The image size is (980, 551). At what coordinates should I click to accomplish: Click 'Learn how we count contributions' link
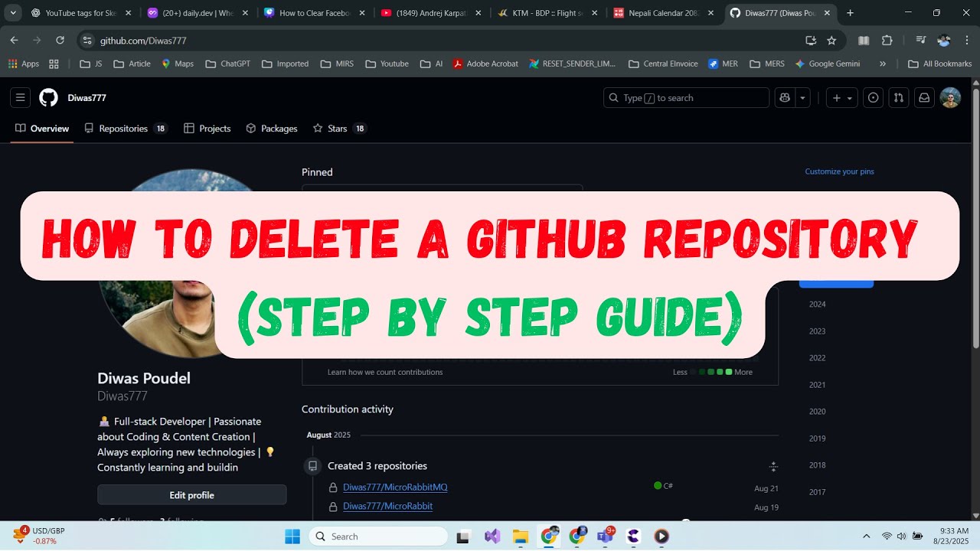point(385,372)
